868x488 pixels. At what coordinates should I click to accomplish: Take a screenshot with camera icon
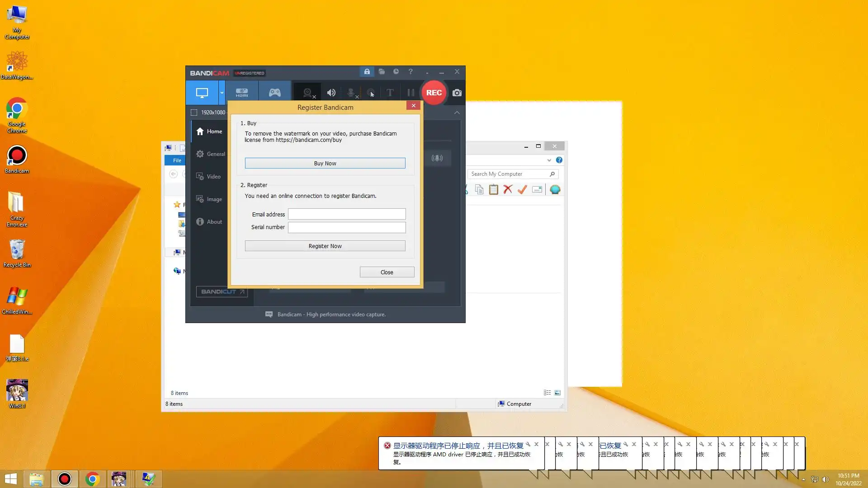coord(457,93)
